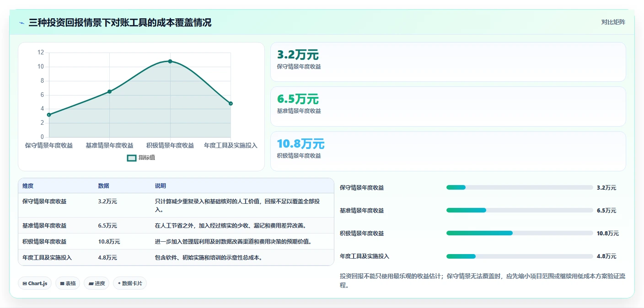This screenshot has width=644, height=308.
Task: Click the 说明 column header
Action: click(161, 186)
